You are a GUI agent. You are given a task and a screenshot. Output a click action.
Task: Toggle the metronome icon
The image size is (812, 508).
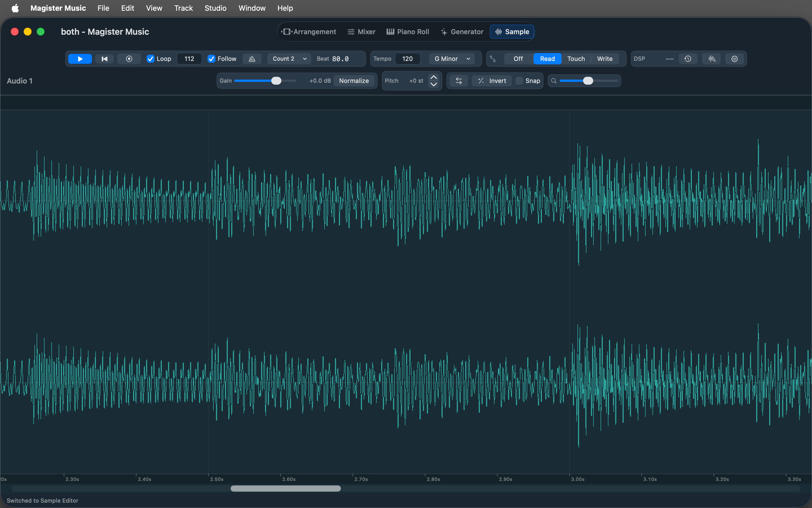click(252, 59)
